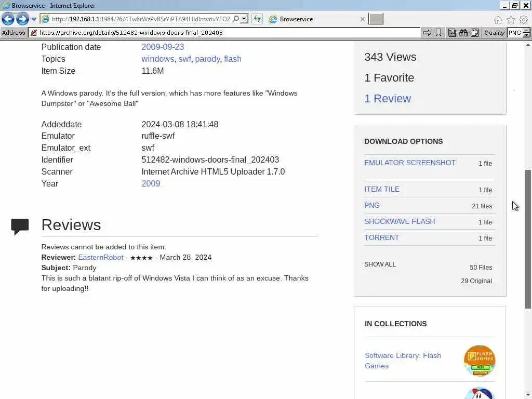Click the mascot thumbnail below Flash Games
Viewport: 532px width, 399px height.
[x=480, y=393]
